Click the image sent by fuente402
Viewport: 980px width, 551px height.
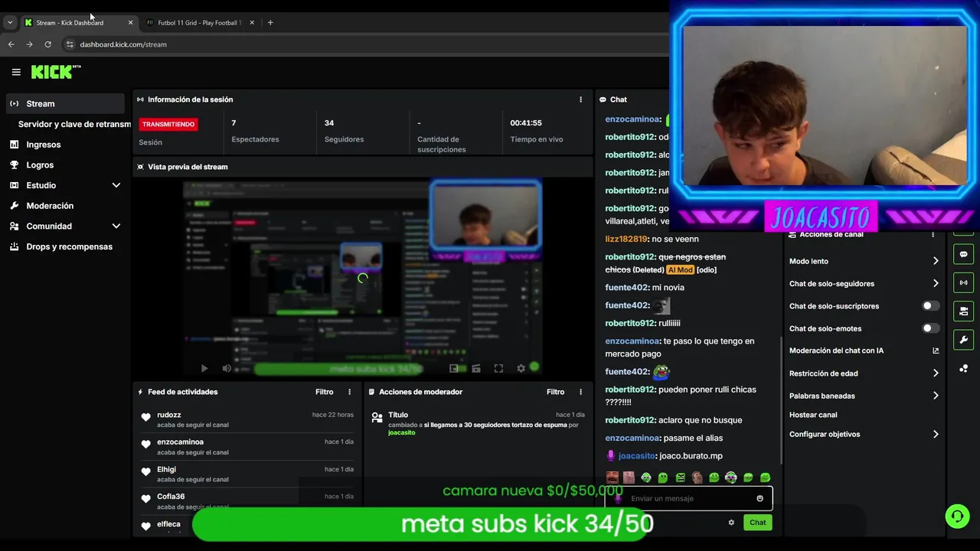(661, 305)
